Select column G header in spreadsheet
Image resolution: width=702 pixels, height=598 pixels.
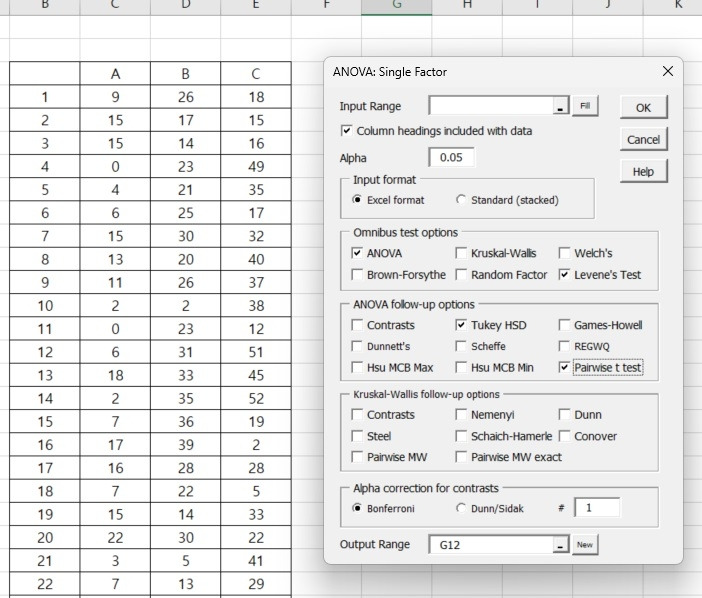397,6
